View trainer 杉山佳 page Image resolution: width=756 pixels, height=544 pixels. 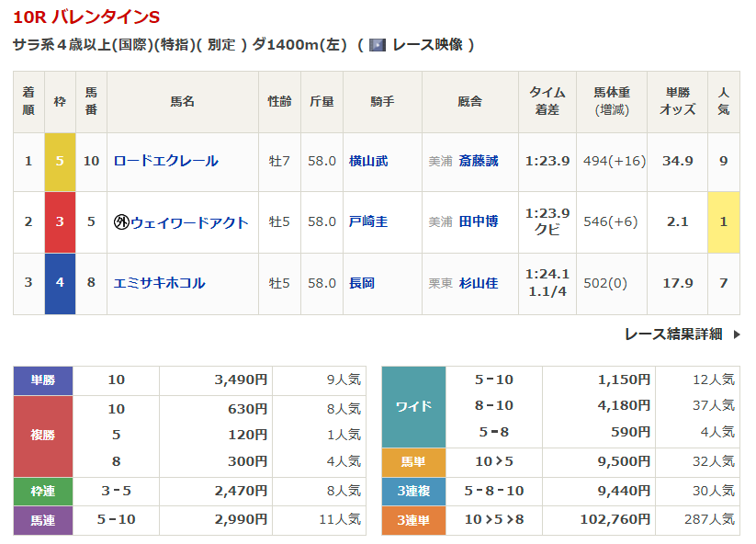click(479, 283)
